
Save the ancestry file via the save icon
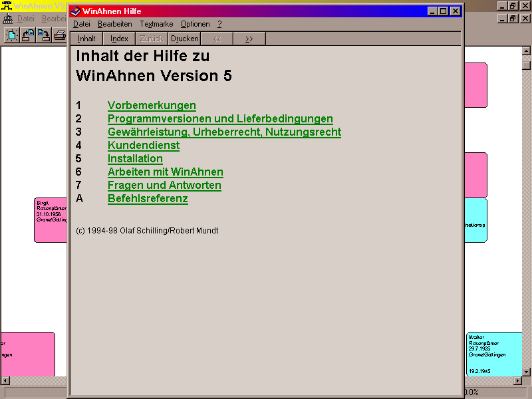coord(43,36)
